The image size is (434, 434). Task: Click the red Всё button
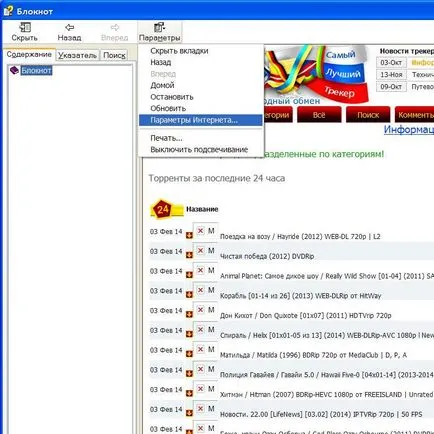319,115
